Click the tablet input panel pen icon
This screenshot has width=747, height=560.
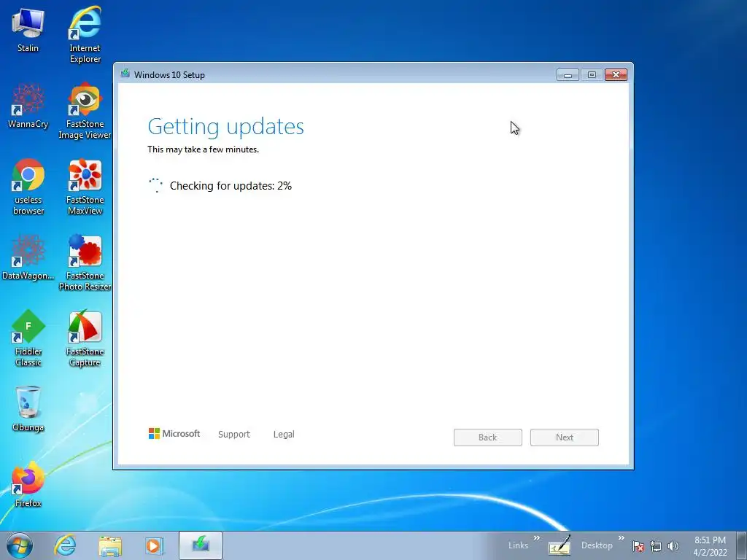coord(560,546)
